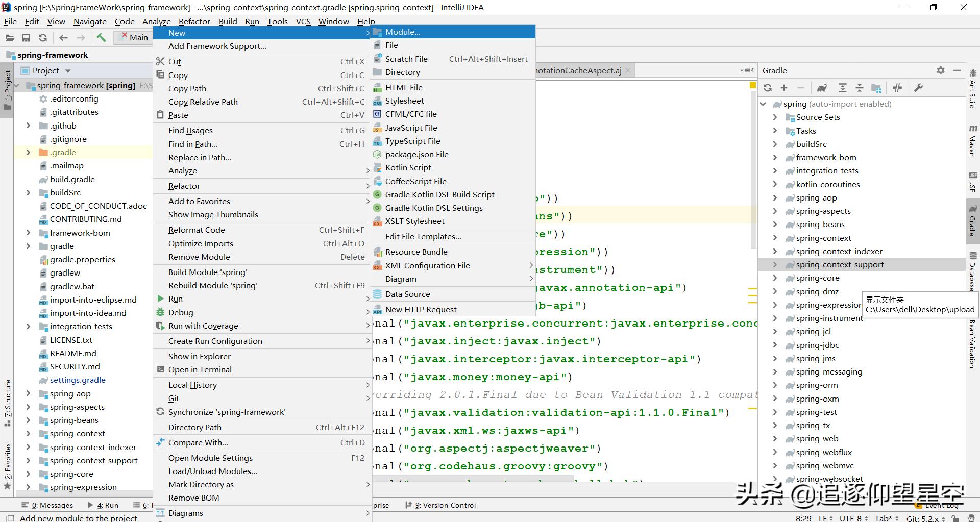The image size is (980, 522).
Task: Open Gradle settings wrench icon
Action: point(918,88)
